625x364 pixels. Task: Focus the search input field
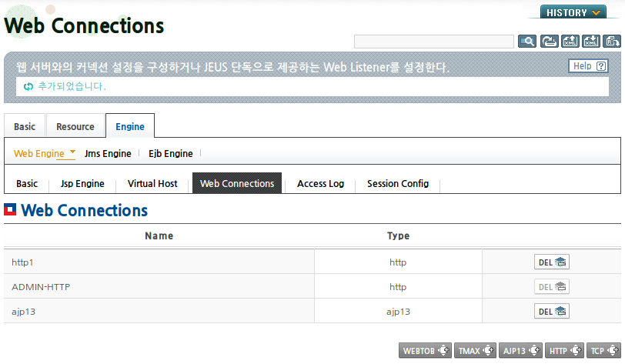tap(433, 42)
